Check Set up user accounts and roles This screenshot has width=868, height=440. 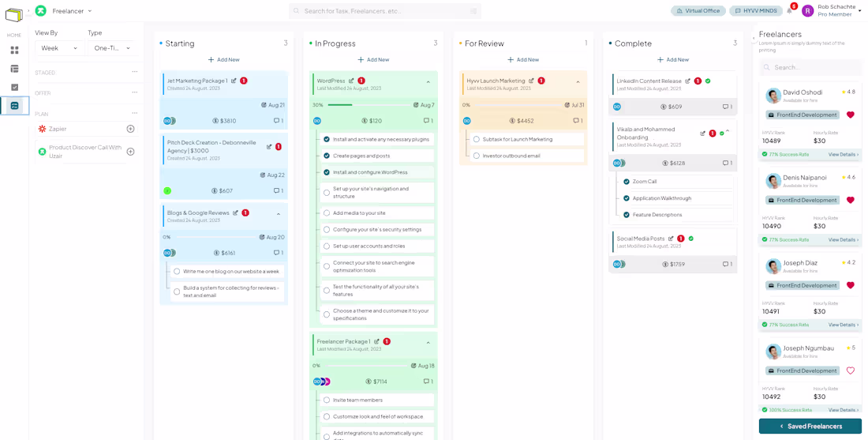327,246
